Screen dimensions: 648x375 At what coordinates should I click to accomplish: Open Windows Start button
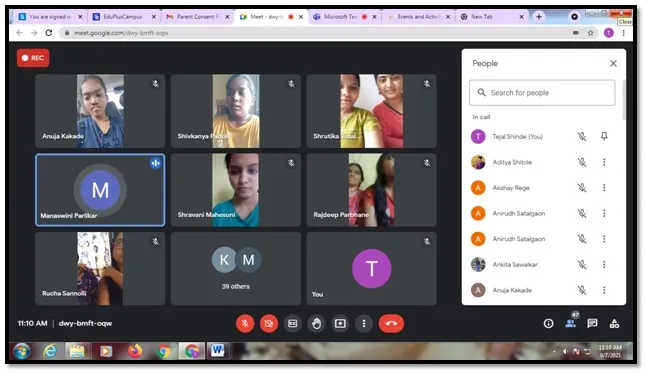pyautogui.click(x=21, y=351)
